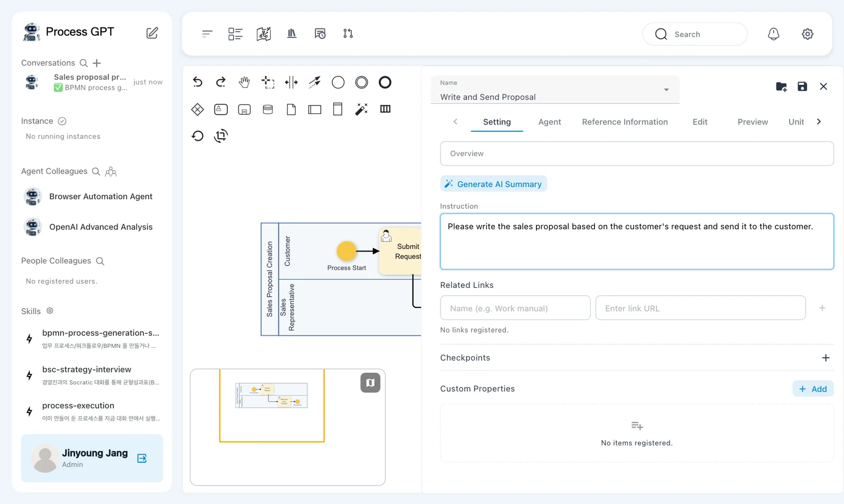Add a custom property
The height and width of the screenshot is (504, 844).
(813, 389)
